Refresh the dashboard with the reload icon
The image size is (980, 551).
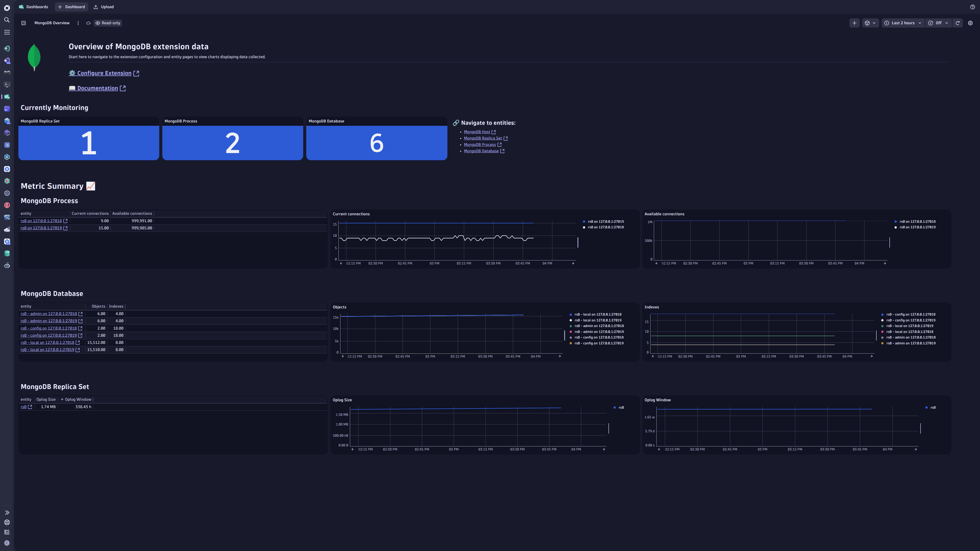958,23
